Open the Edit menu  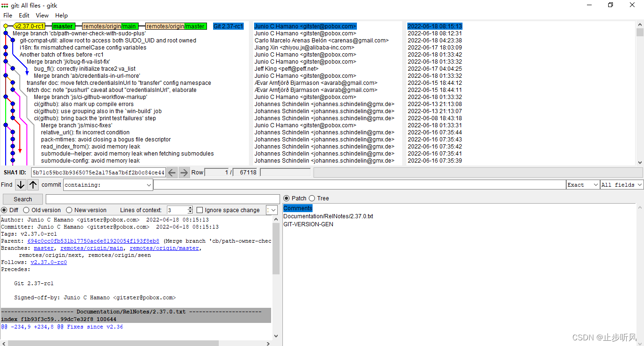(24, 16)
